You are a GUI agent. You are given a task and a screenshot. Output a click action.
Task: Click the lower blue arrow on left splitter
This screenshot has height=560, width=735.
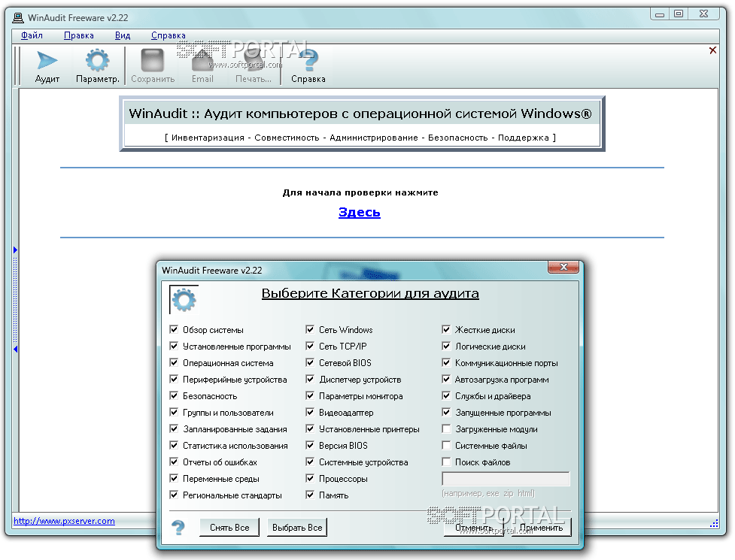[x=15, y=349]
